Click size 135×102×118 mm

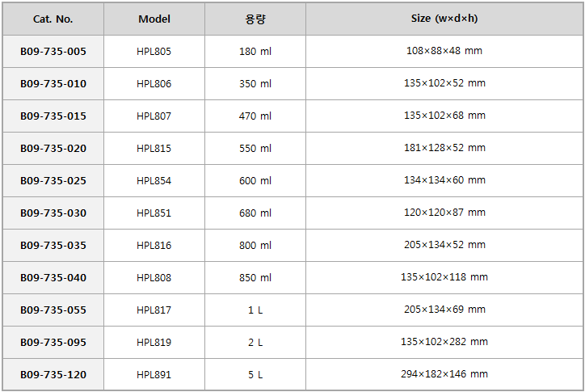pos(444,277)
